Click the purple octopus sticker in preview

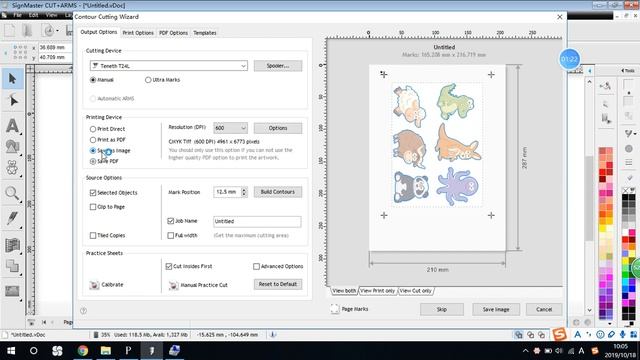[458, 187]
